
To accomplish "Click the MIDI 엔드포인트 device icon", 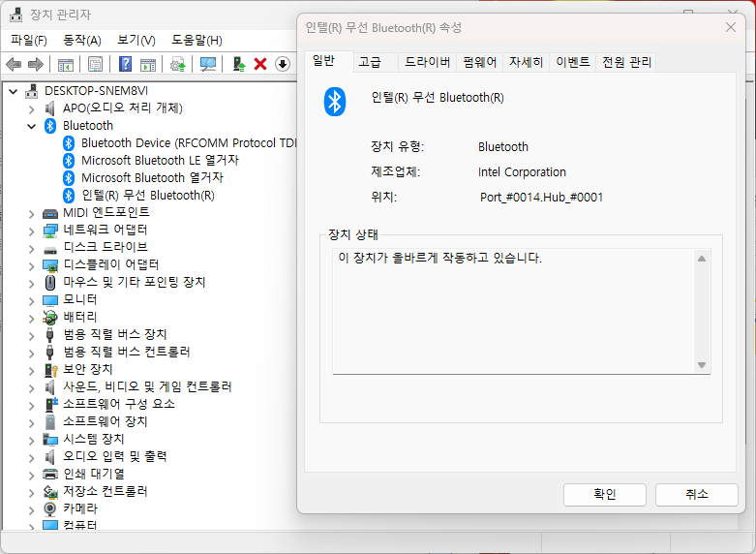I will [x=50, y=213].
